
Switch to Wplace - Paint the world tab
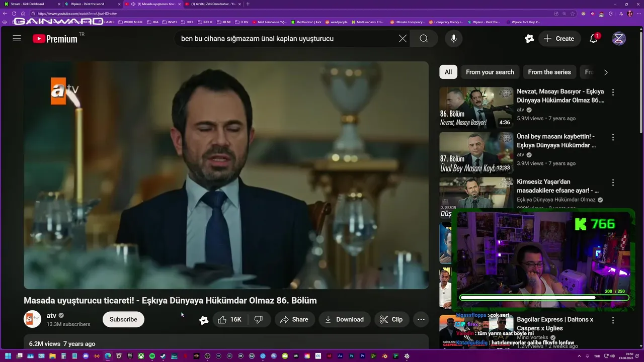point(92,4)
